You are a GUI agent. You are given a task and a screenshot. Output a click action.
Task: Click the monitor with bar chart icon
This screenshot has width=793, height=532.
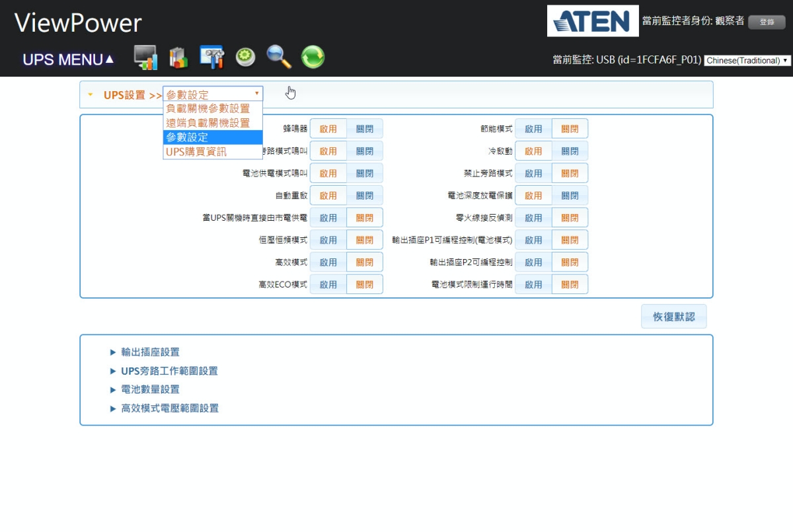[x=145, y=57]
